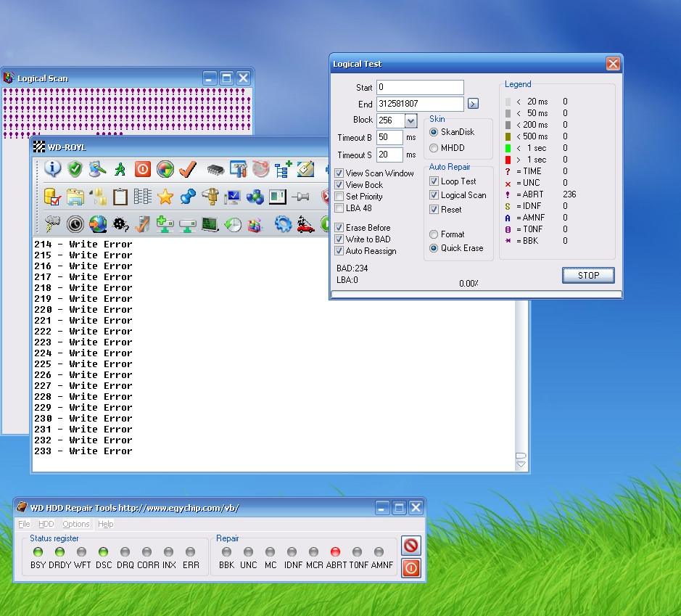The width and height of the screenshot is (681, 616).
Task: Open the Options menu
Action: click(75, 524)
